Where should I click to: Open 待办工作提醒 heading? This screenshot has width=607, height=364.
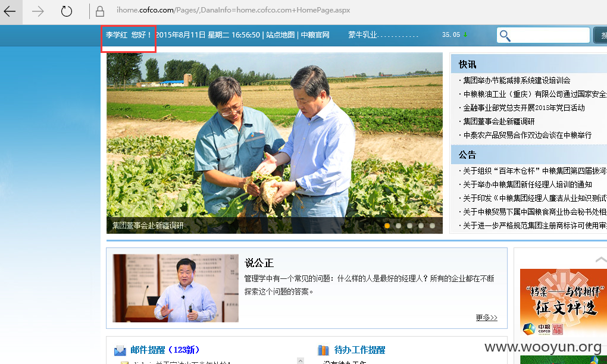click(x=359, y=350)
